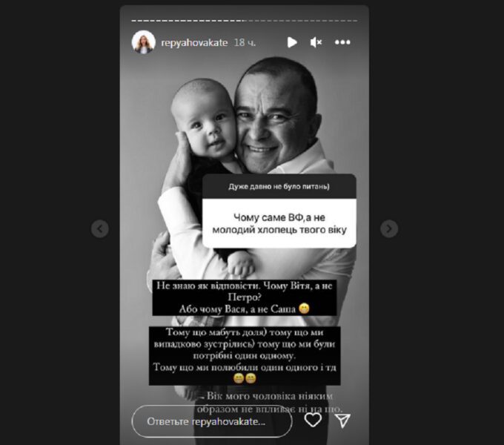
Task: Click the viewed part of the story progress bar
Action: tap(188, 21)
